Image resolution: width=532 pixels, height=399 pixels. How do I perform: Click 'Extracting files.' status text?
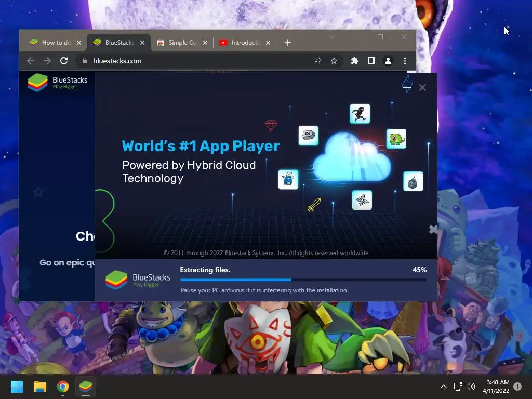(205, 270)
